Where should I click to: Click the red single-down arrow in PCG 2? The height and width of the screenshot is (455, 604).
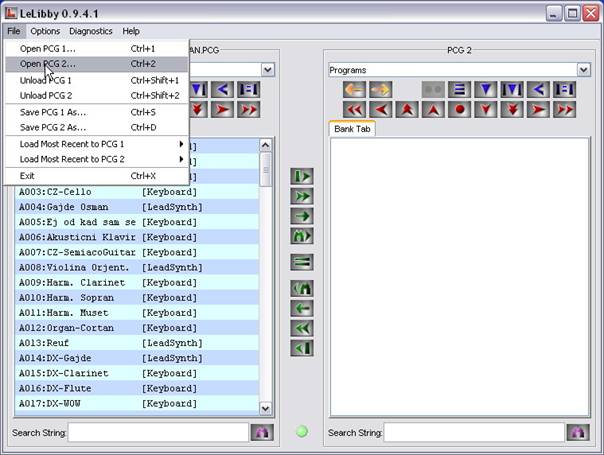[x=486, y=110]
